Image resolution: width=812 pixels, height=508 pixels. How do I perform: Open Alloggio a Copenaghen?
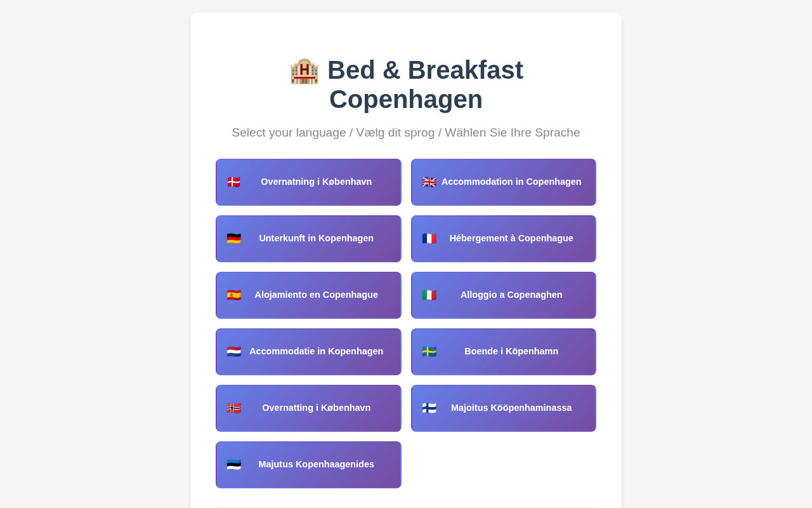(504, 295)
